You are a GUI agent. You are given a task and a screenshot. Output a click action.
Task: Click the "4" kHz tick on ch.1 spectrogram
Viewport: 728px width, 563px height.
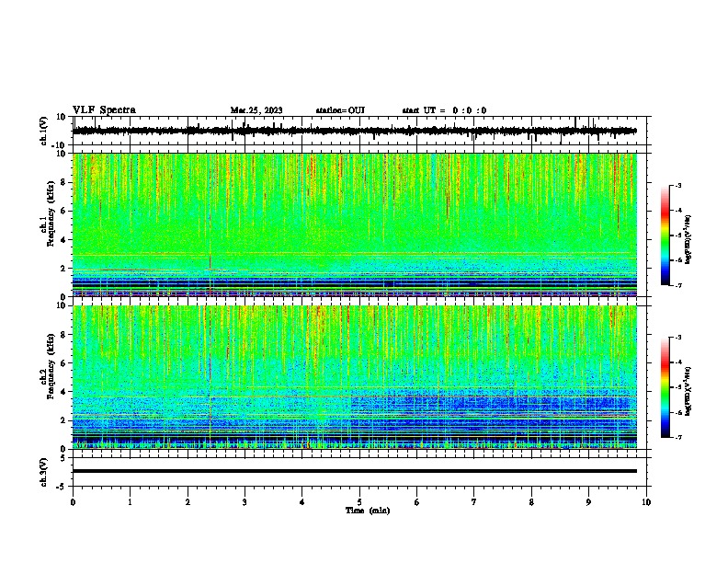pyautogui.click(x=65, y=240)
